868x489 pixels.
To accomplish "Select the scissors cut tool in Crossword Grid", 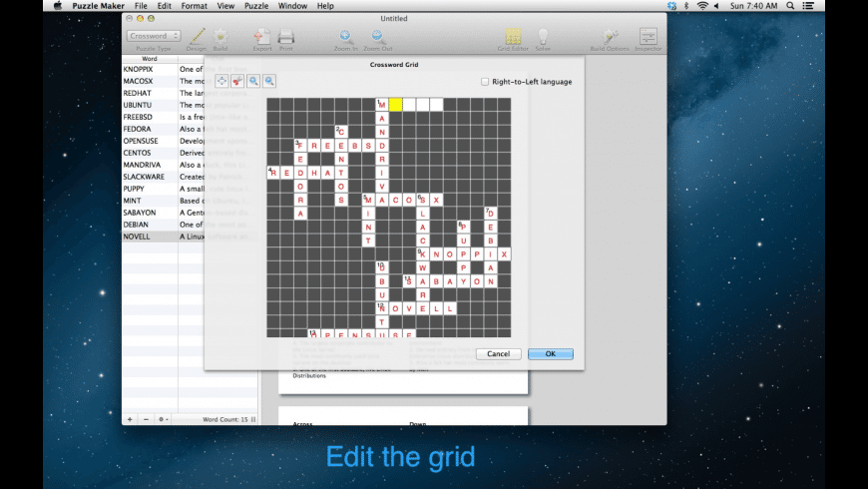I will pos(237,81).
